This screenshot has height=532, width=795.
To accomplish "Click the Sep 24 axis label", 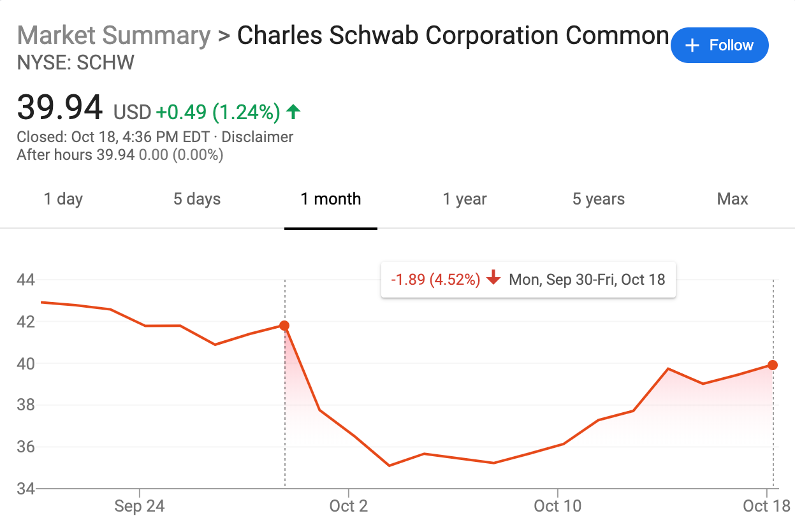I will click(x=140, y=507).
